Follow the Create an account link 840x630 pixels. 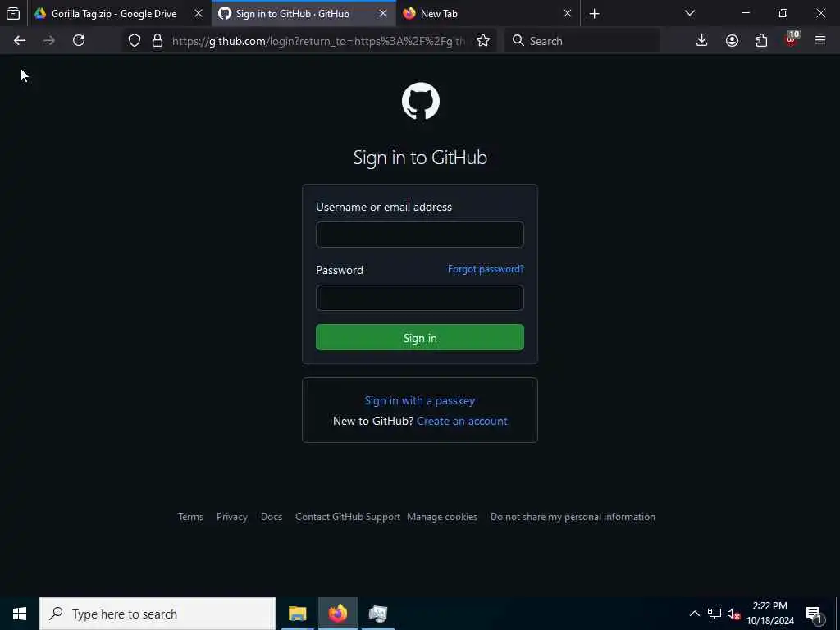(462, 421)
